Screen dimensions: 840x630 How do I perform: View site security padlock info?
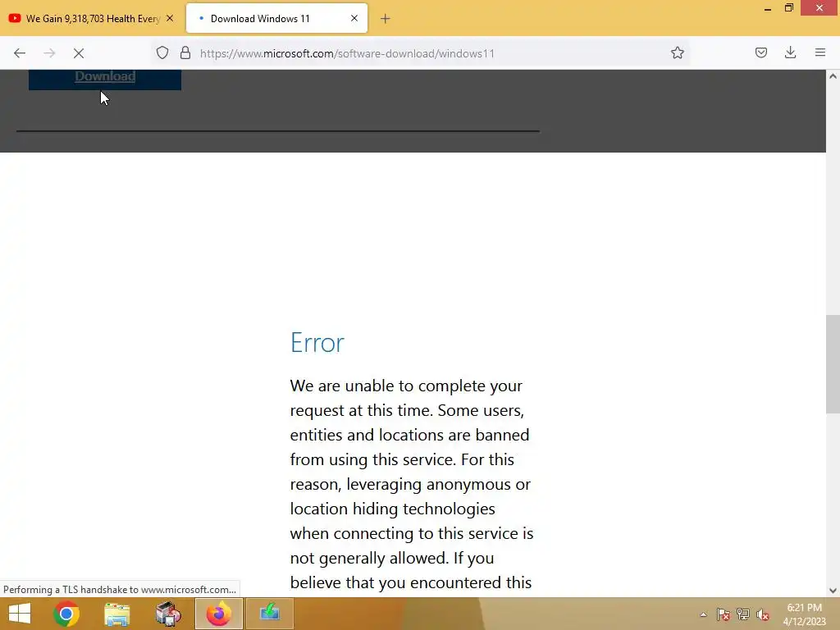point(185,53)
